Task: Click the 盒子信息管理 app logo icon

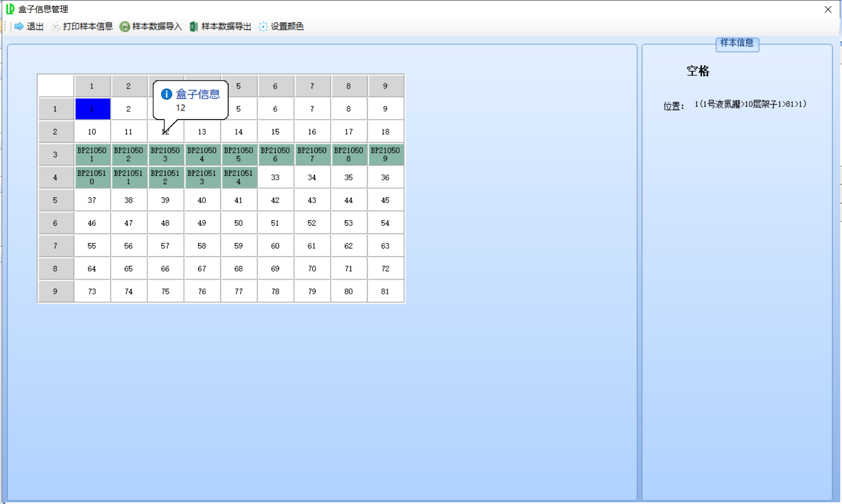Action: coord(10,9)
